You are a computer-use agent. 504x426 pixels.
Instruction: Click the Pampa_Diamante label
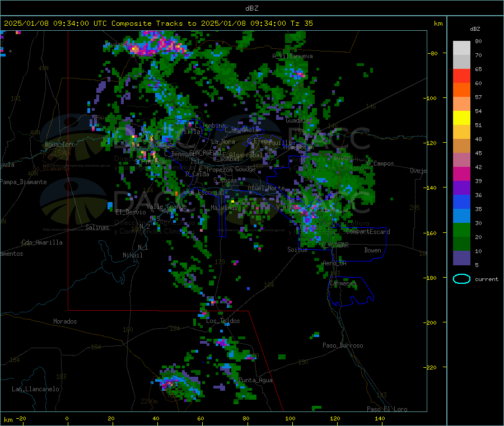[24, 182]
